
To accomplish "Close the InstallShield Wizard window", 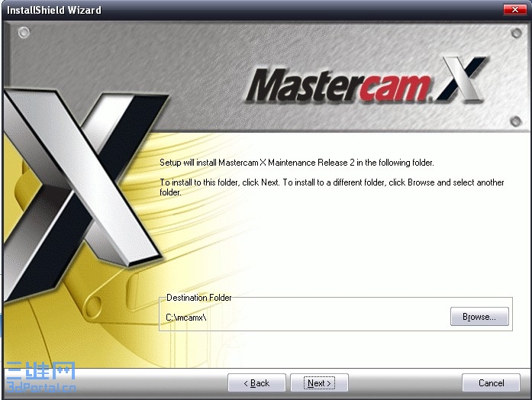I will [x=514, y=9].
